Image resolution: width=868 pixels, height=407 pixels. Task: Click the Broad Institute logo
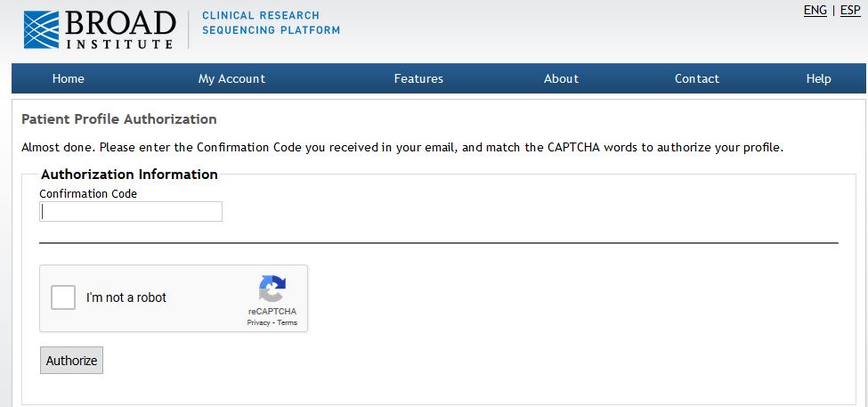pos(100,29)
